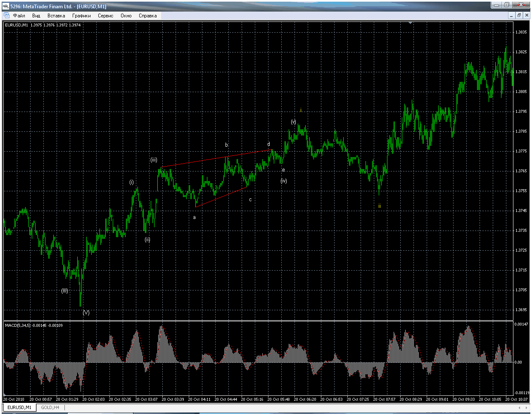
Task: Select triangle label e above (iv)
Action: [x=283, y=170]
